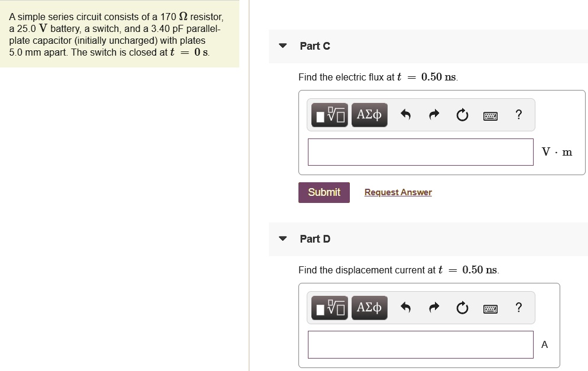Viewport: 588px width, 371px height.
Task: Submit the Part C answer
Action: tap(324, 192)
